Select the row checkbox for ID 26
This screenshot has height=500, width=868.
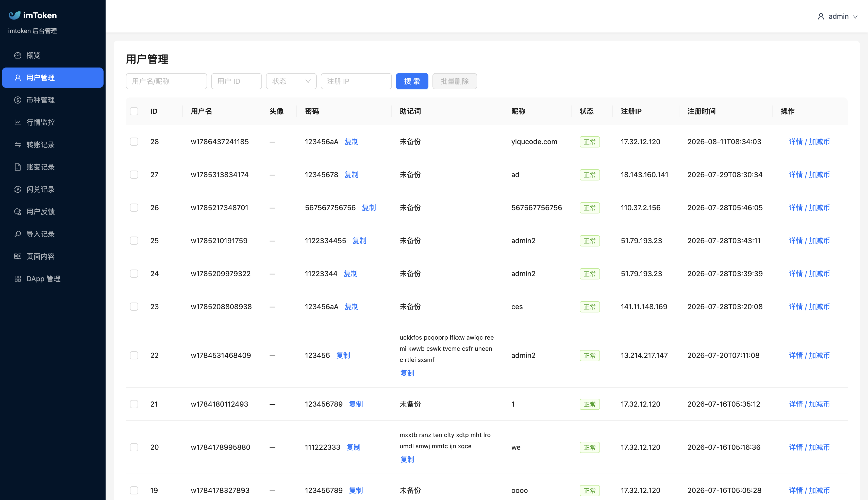(x=134, y=208)
